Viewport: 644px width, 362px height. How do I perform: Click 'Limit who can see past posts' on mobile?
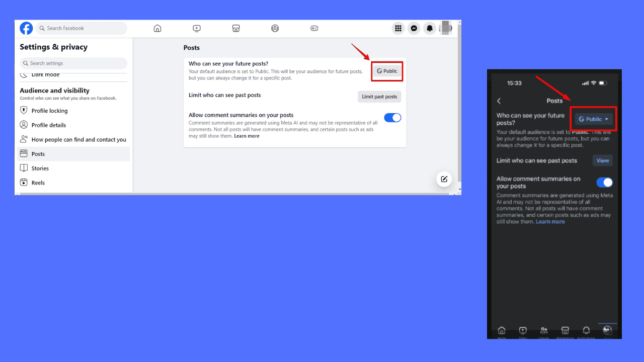537,161
